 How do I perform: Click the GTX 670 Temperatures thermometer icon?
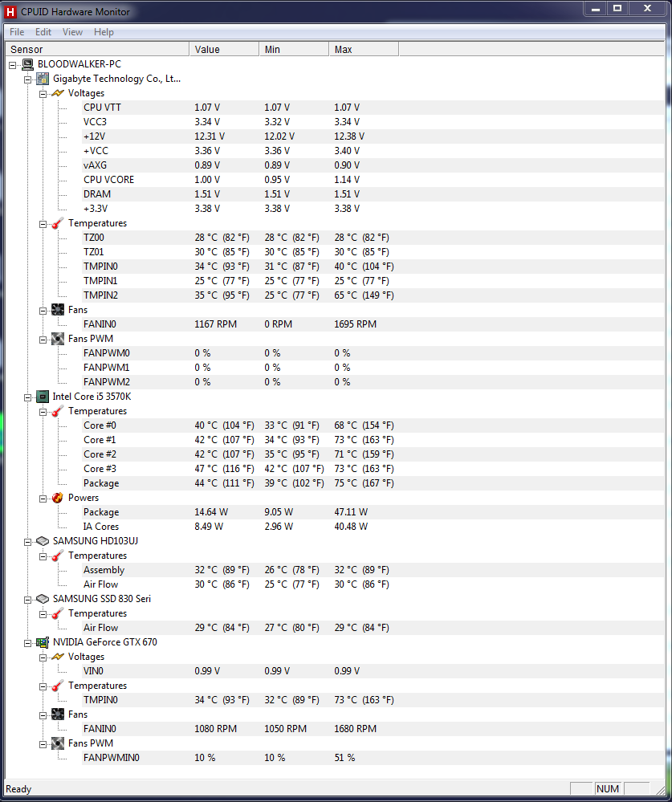58,686
